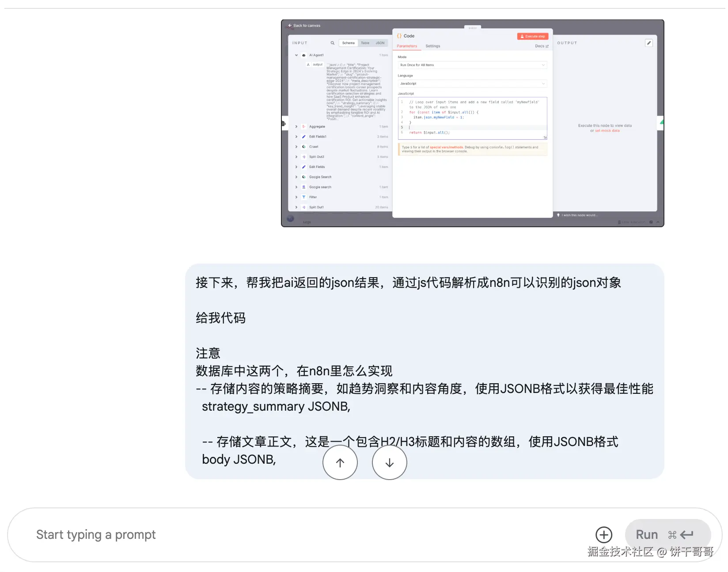This screenshot has width=728, height=572.
Task: Open the Docs external link
Action: [x=542, y=46]
